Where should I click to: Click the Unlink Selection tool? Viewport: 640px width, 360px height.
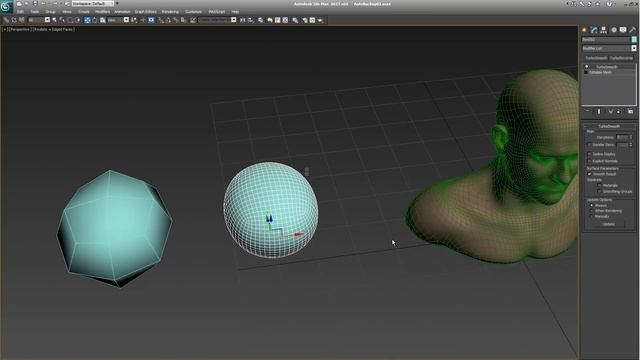(14, 20)
